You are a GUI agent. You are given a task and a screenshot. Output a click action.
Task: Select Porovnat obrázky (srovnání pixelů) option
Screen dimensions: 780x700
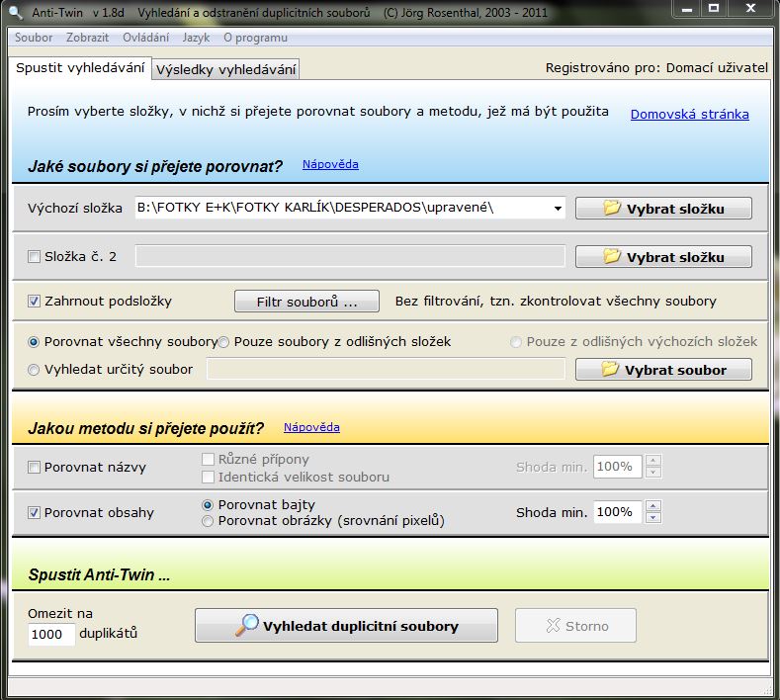[x=209, y=521]
